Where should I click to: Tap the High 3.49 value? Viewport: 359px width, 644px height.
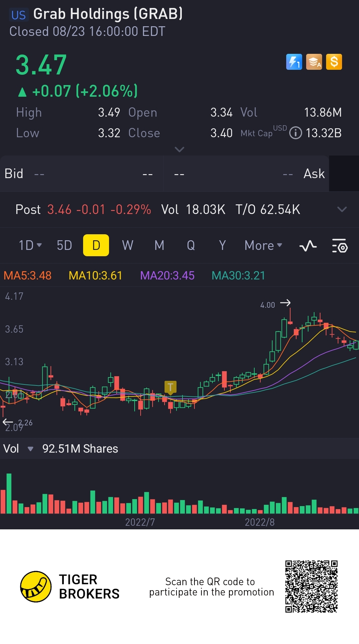tap(109, 112)
